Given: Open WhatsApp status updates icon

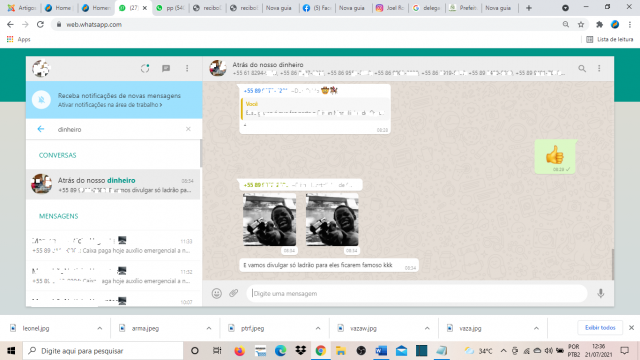Looking at the screenshot, I should (x=145, y=68).
